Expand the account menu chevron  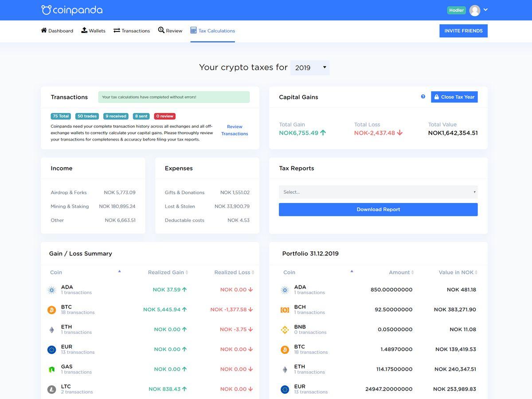click(x=485, y=10)
